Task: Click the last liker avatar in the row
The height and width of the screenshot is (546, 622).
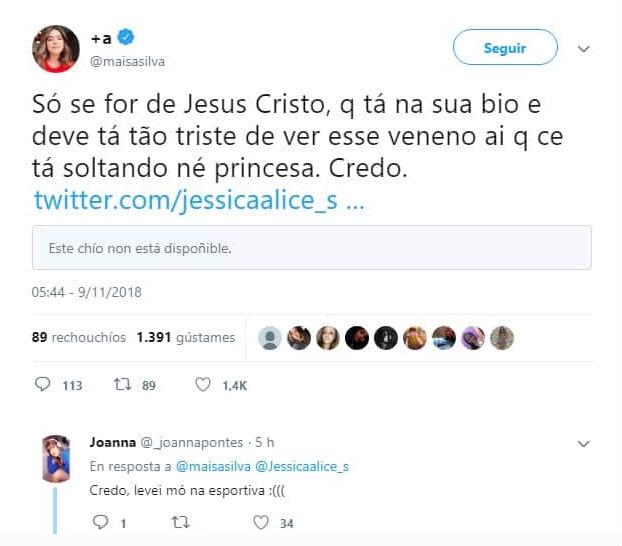Action: [x=502, y=338]
